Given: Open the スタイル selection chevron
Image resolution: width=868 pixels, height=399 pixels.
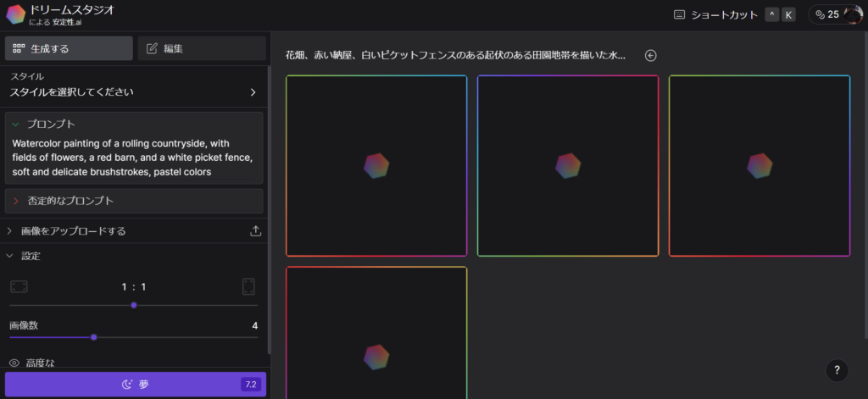Looking at the screenshot, I should (253, 91).
